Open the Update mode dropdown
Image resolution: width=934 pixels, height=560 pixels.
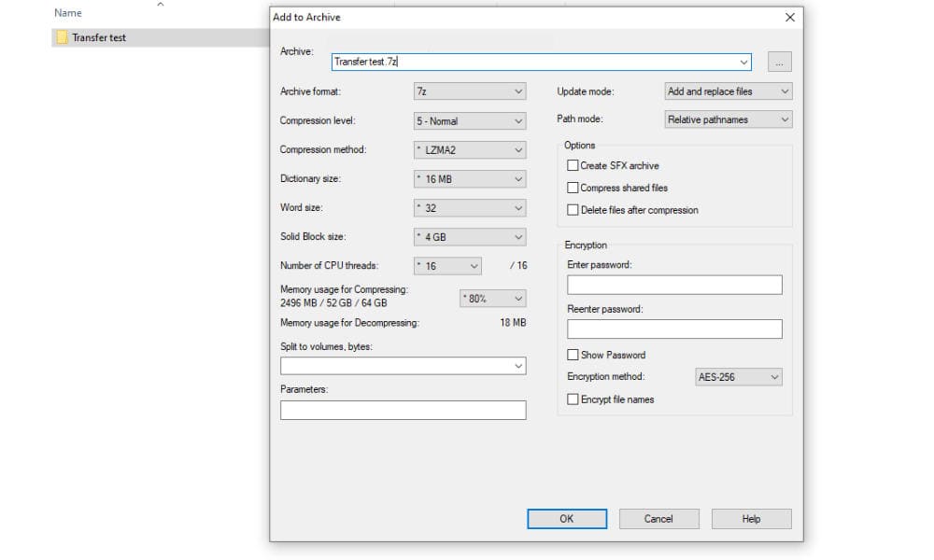point(728,91)
